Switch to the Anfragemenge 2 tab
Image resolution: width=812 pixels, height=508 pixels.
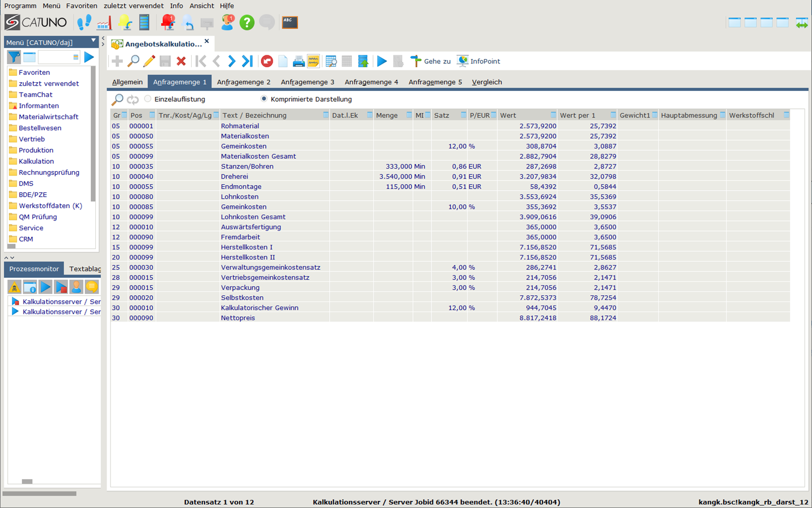pos(244,82)
